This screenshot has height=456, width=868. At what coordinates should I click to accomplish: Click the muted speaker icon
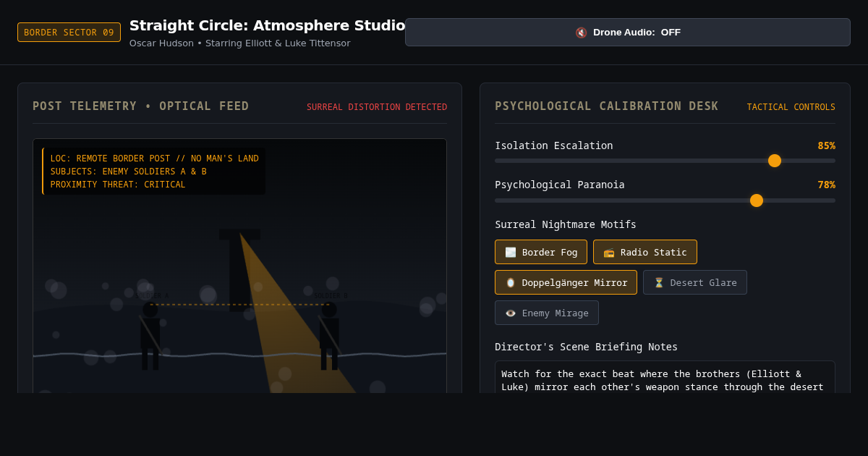(581, 33)
